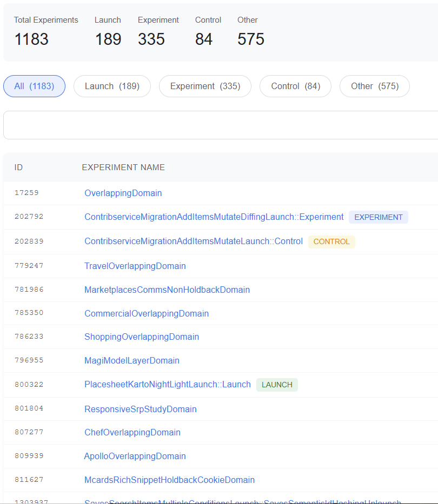Open PlacesheetKartoNightLightLaunch::Launch
The width and height of the screenshot is (438, 504).
coord(167,384)
